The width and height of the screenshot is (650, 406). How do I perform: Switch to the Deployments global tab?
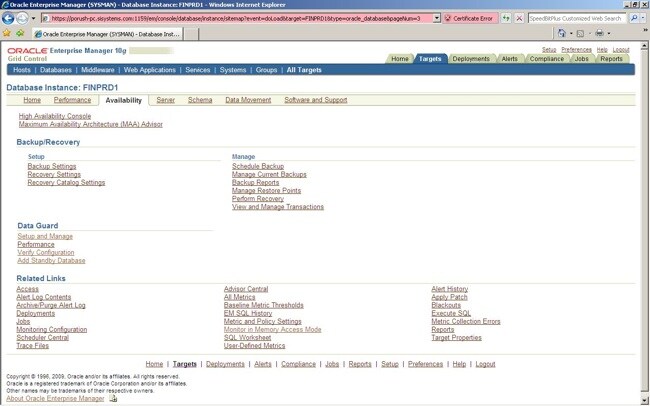pos(471,59)
